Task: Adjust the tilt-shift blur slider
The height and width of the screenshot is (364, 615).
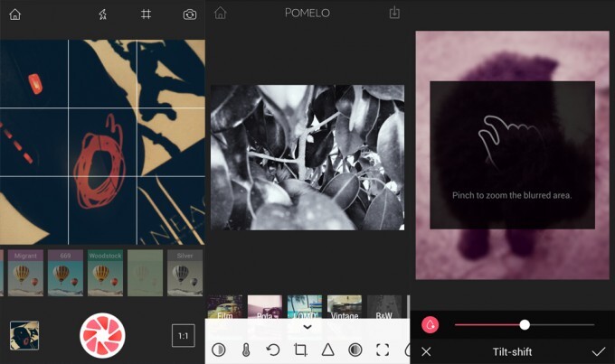Action: coord(524,324)
